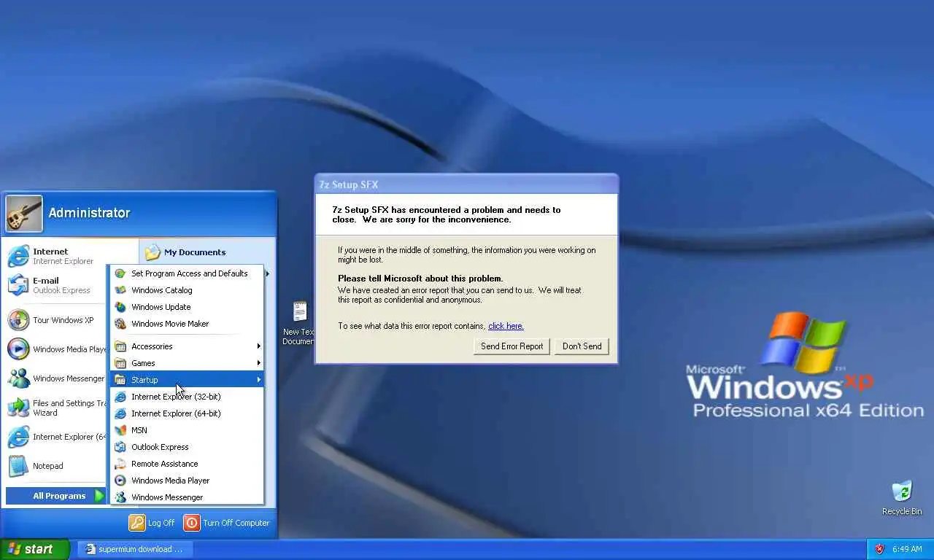
Task: Expand the Games submenu
Action: (187, 363)
